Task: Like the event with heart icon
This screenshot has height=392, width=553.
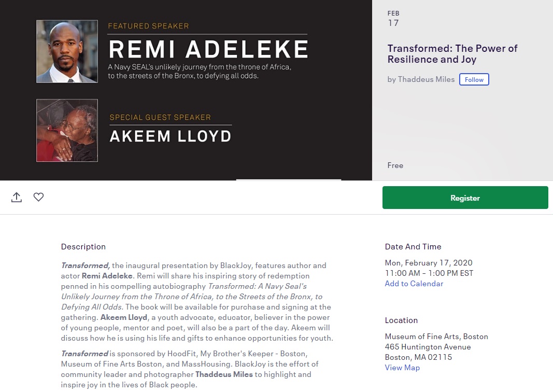Action: pyautogui.click(x=38, y=197)
